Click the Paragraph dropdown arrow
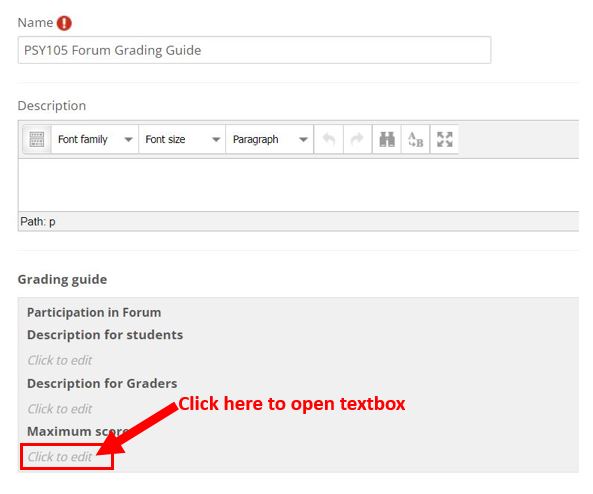The image size is (593, 494). pos(303,140)
